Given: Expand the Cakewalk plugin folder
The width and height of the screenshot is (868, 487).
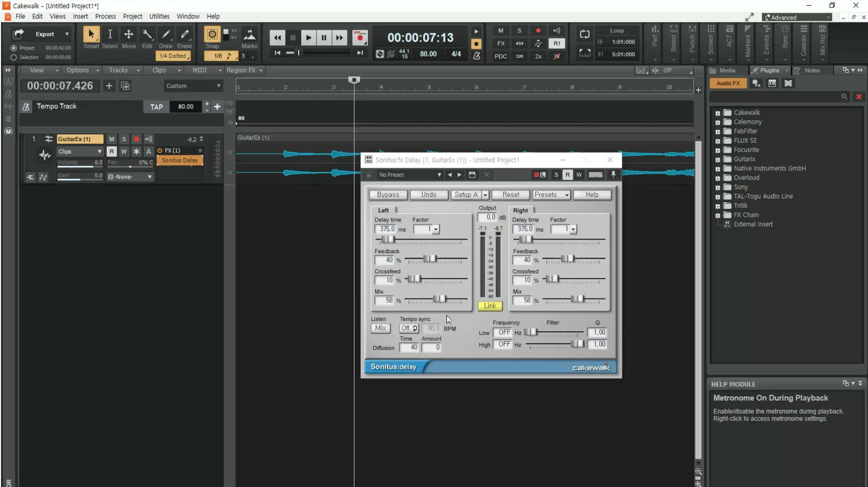Looking at the screenshot, I should point(718,113).
